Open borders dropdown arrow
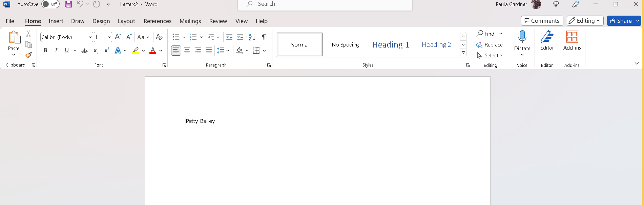The height and width of the screenshot is (205, 644). [x=264, y=51]
